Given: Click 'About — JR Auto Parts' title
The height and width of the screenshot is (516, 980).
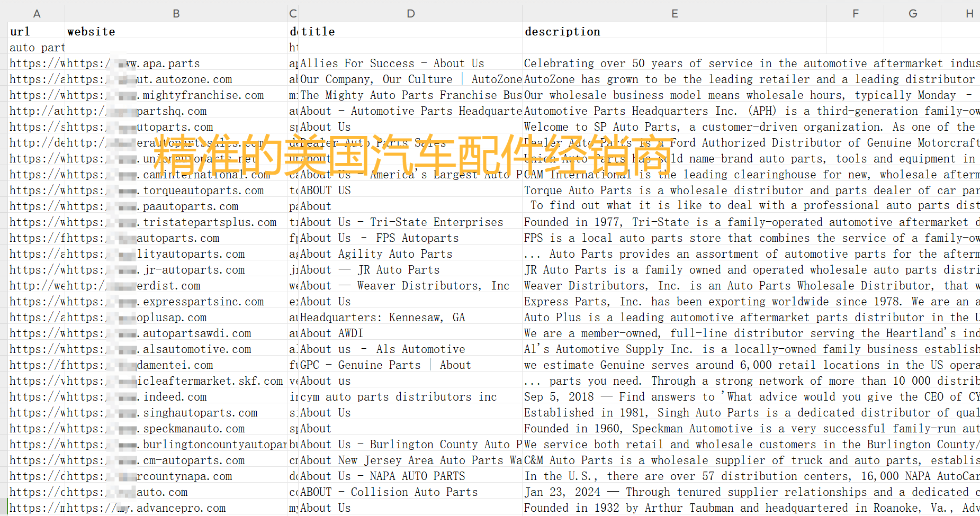Looking at the screenshot, I should [x=411, y=269].
